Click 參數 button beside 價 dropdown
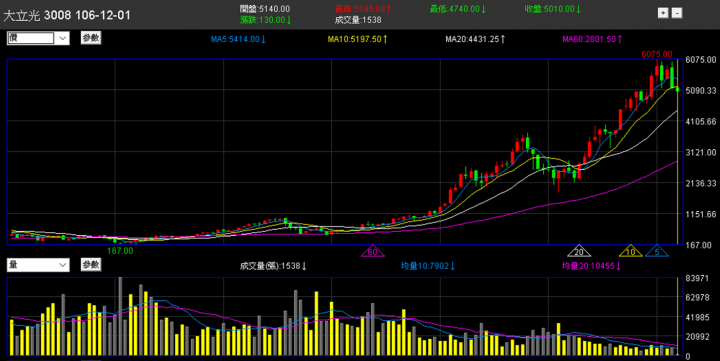Screen dimensions: 720x361 [91, 38]
